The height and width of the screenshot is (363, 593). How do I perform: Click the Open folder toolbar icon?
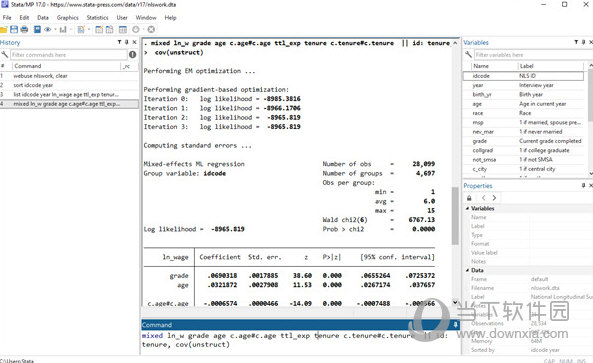tap(3, 29)
